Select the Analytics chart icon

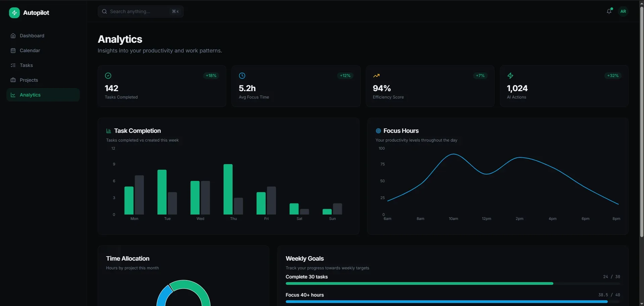click(x=13, y=95)
